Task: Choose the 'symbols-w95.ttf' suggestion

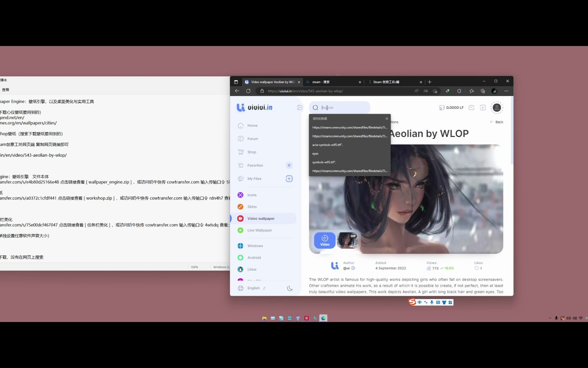Action: click(349, 162)
